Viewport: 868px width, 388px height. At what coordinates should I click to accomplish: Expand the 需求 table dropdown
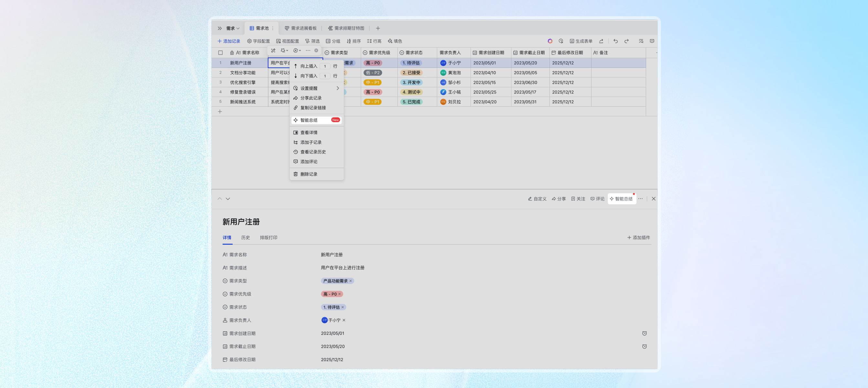pyautogui.click(x=233, y=28)
